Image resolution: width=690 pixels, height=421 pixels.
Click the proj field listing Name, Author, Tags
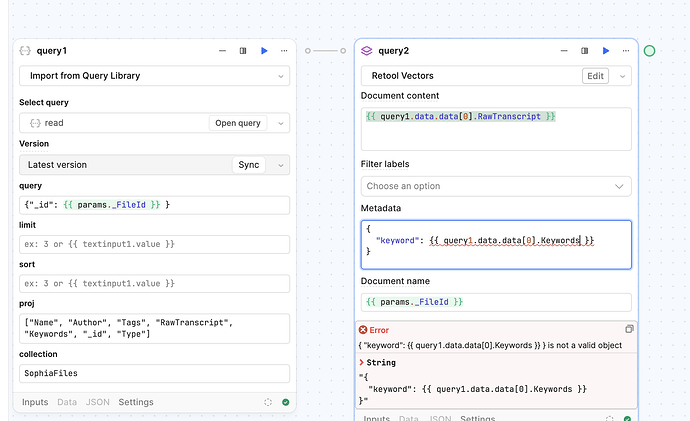(x=154, y=328)
